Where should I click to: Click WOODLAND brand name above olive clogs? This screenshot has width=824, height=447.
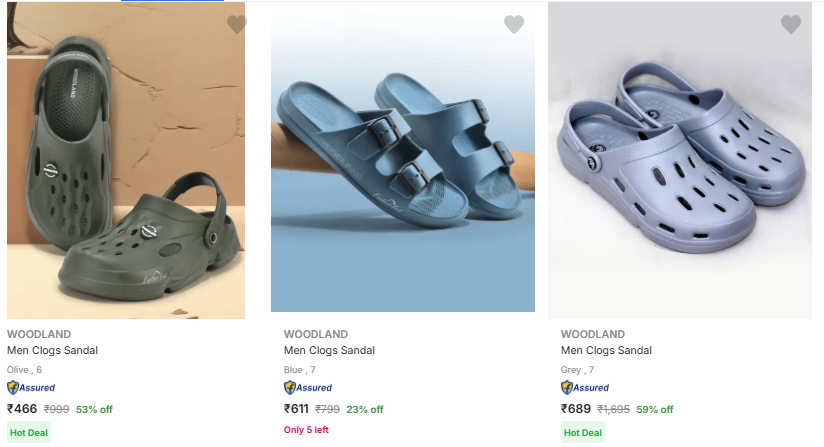coord(39,334)
